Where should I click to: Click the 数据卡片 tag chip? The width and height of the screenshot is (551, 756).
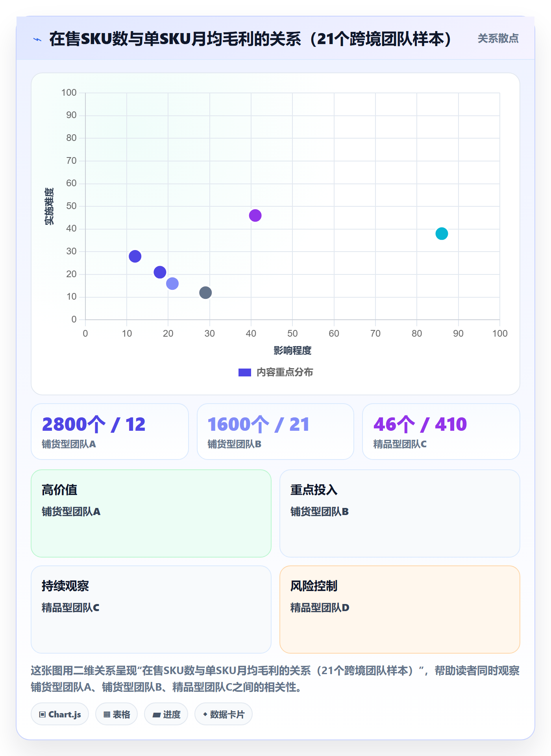coord(224,714)
